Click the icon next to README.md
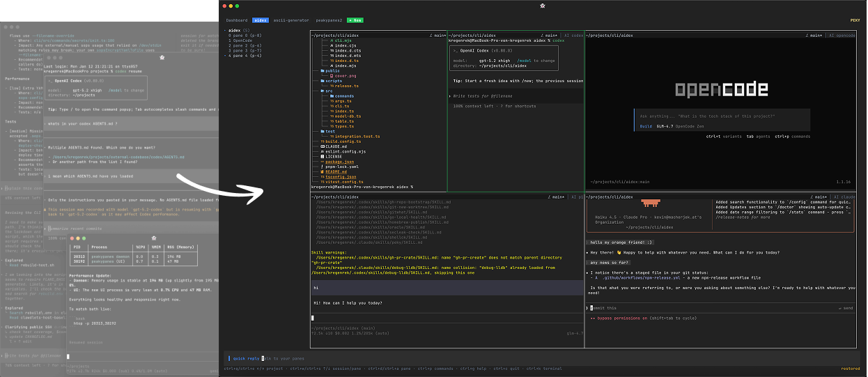The height and width of the screenshot is (377, 868). tap(322, 171)
